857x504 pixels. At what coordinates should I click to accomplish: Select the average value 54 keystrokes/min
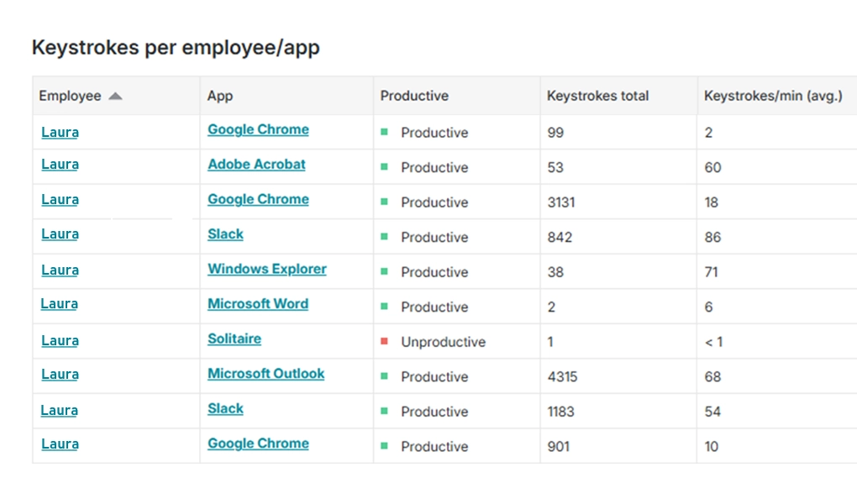[712, 412]
